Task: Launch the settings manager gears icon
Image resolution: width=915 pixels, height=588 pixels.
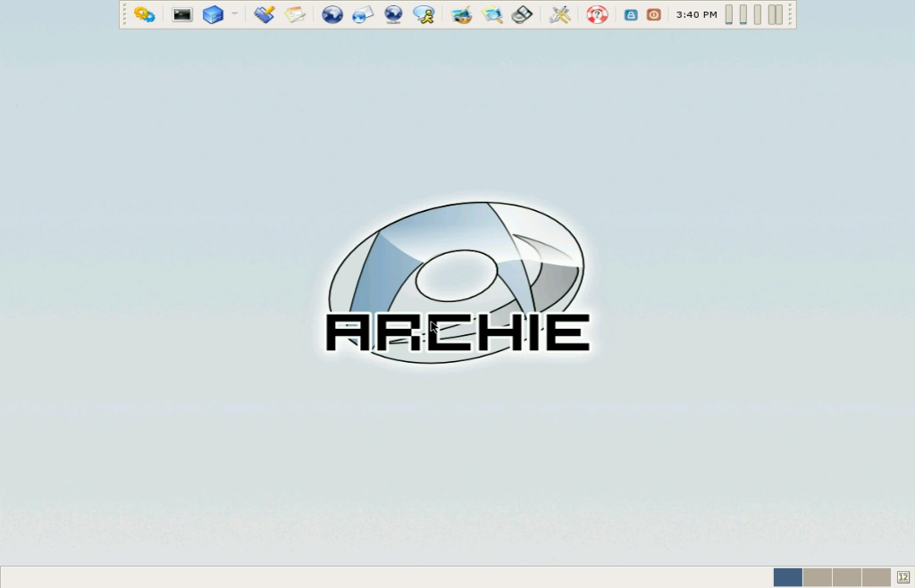Action: click(x=145, y=14)
